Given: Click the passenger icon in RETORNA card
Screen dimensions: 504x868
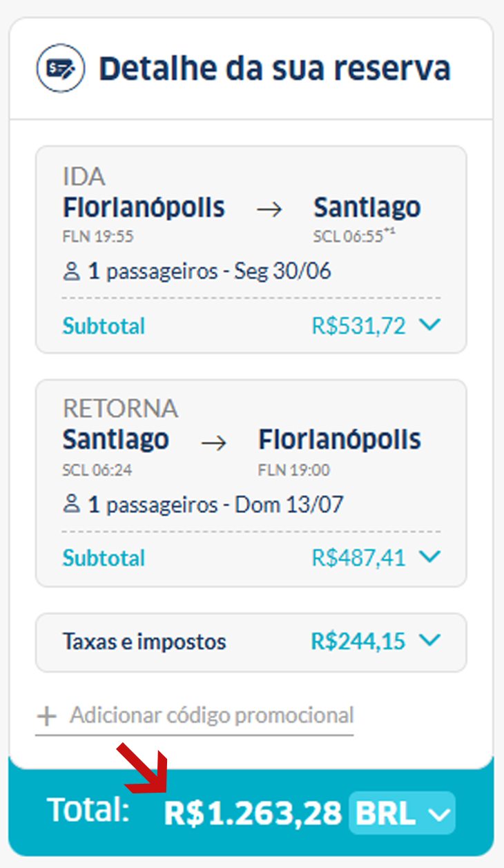Looking at the screenshot, I should 71,505.
